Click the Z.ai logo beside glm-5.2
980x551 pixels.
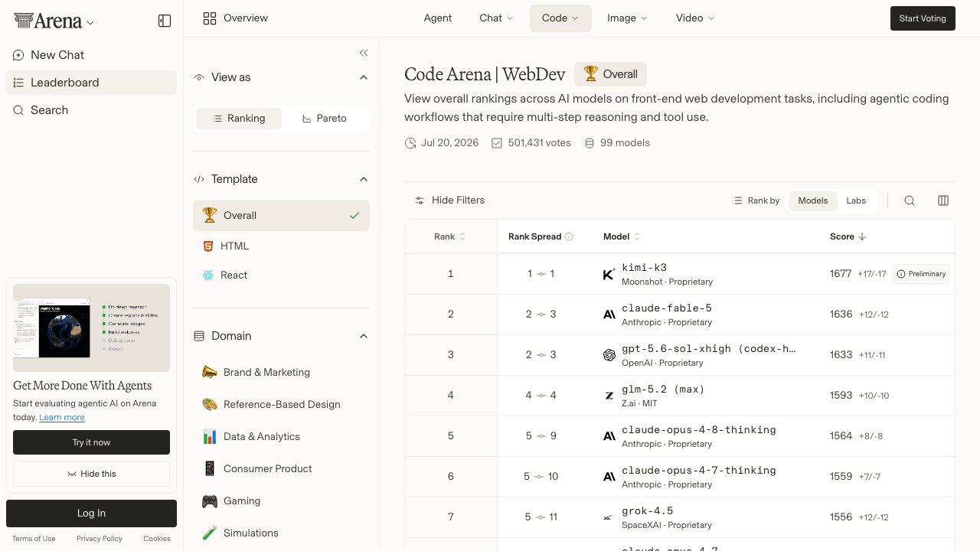[x=609, y=396]
